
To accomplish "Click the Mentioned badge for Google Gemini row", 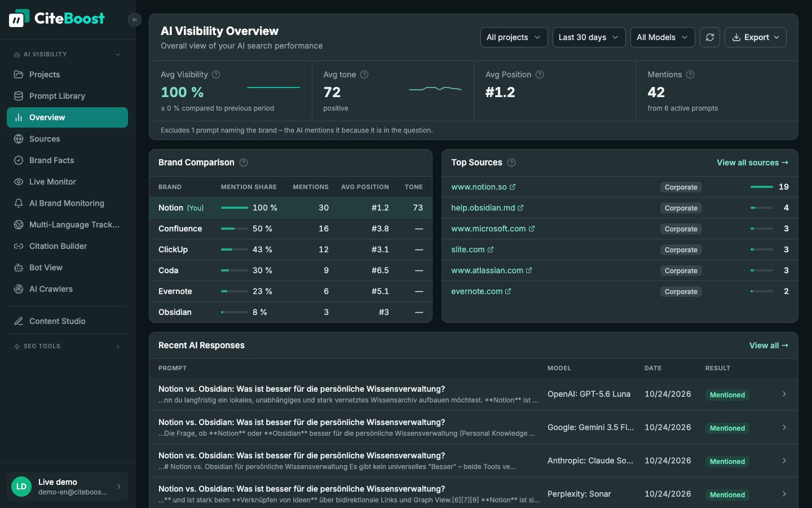I will pyautogui.click(x=727, y=428).
